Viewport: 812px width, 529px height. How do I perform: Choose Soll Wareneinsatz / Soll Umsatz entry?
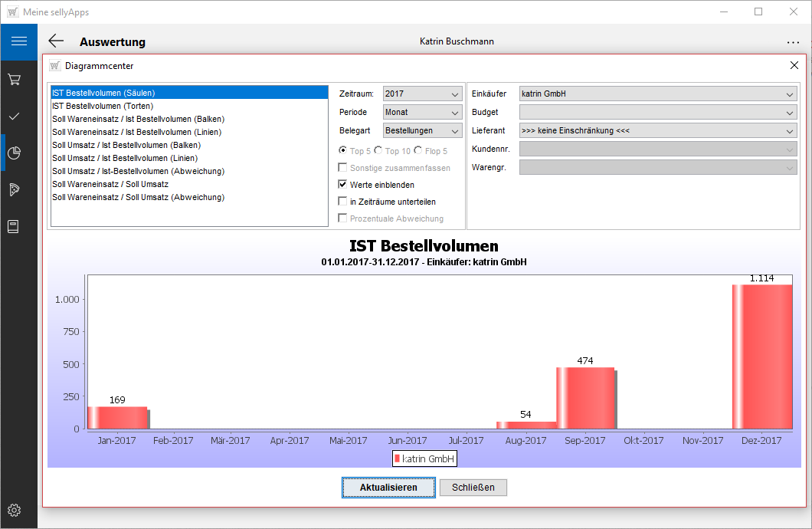click(110, 184)
